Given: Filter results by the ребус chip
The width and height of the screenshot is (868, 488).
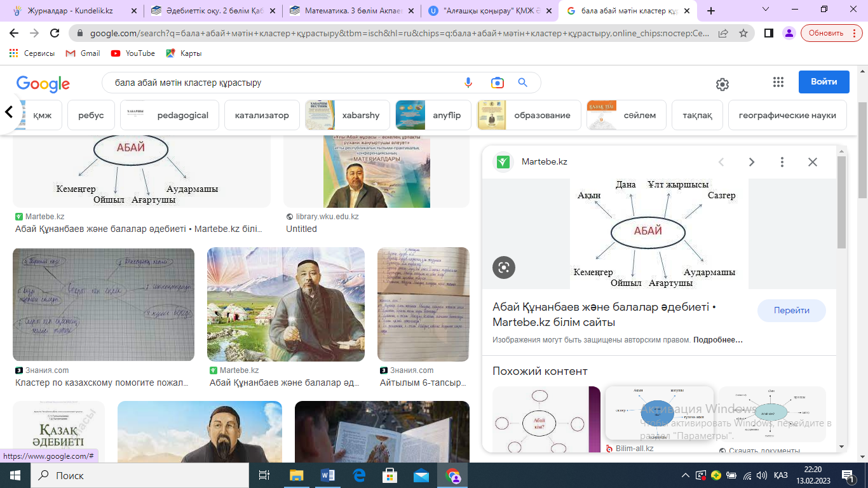Looking at the screenshot, I should point(91,115).
